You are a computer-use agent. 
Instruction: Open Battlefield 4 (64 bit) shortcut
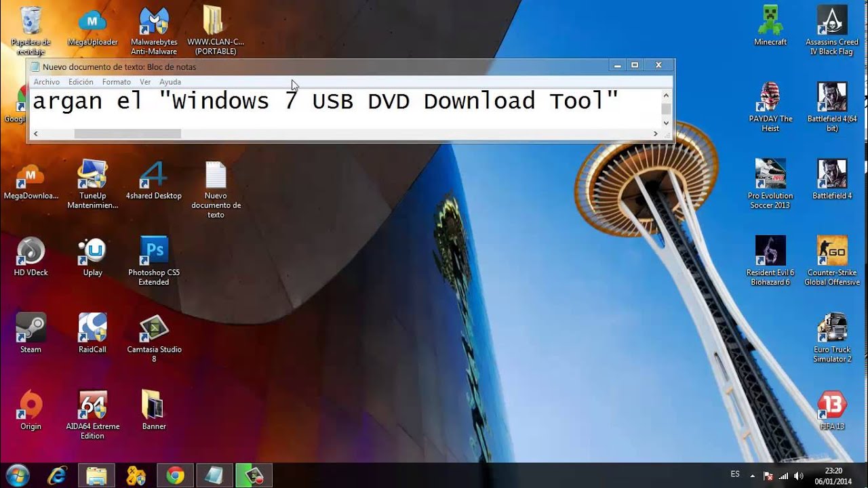coord(832,107)
